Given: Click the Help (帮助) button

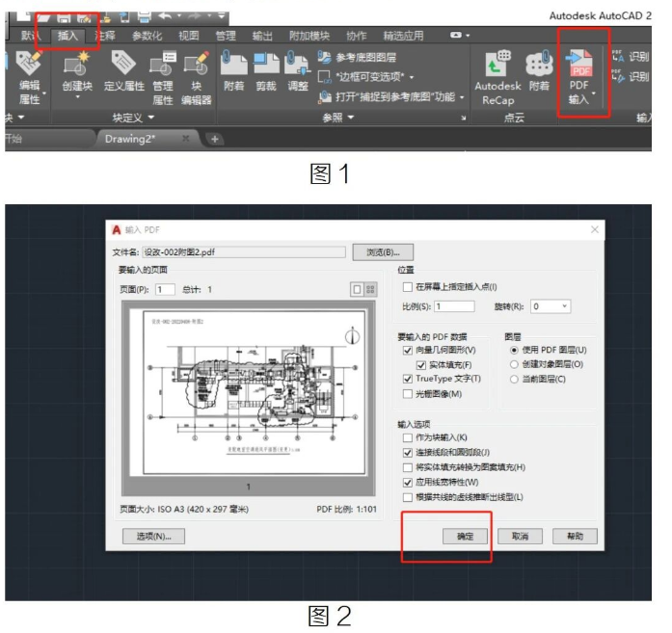Looking at the screenshot, I should pos(575,537).
